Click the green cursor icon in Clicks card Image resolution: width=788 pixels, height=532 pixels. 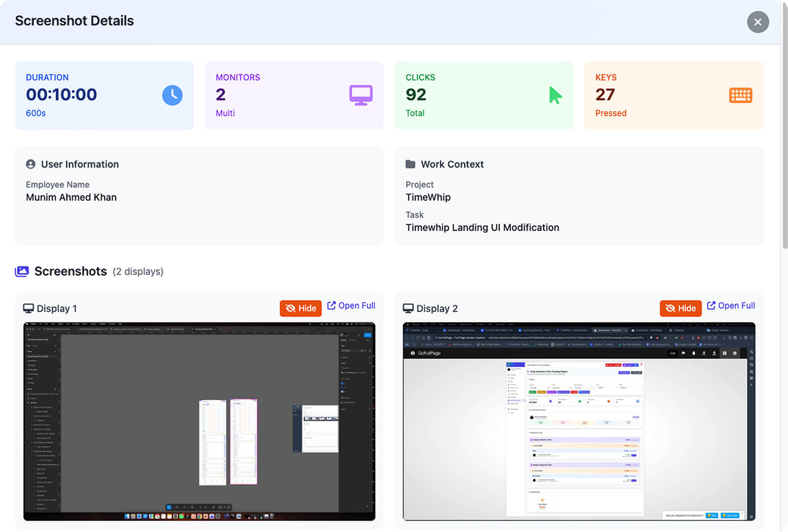[x=555, y=95]
